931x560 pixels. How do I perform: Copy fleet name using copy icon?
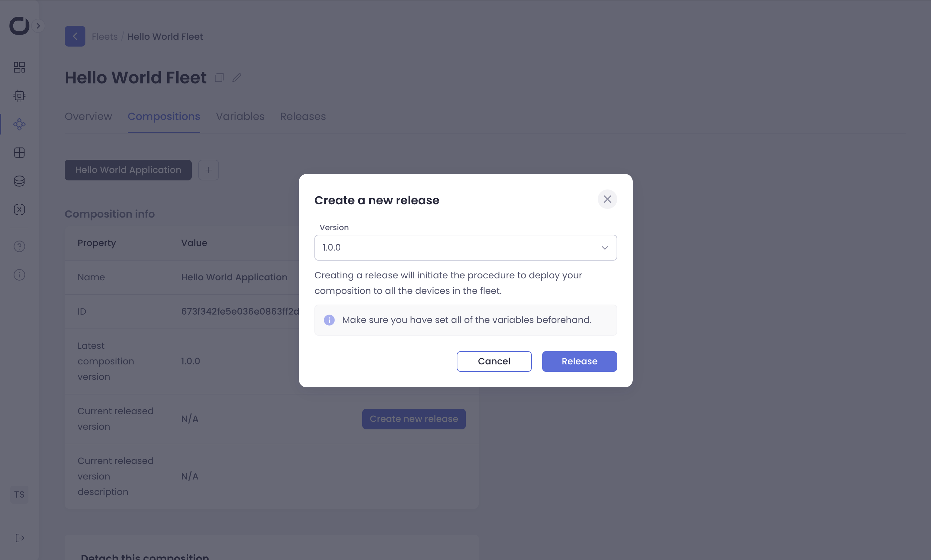click(x=219, y=78)
